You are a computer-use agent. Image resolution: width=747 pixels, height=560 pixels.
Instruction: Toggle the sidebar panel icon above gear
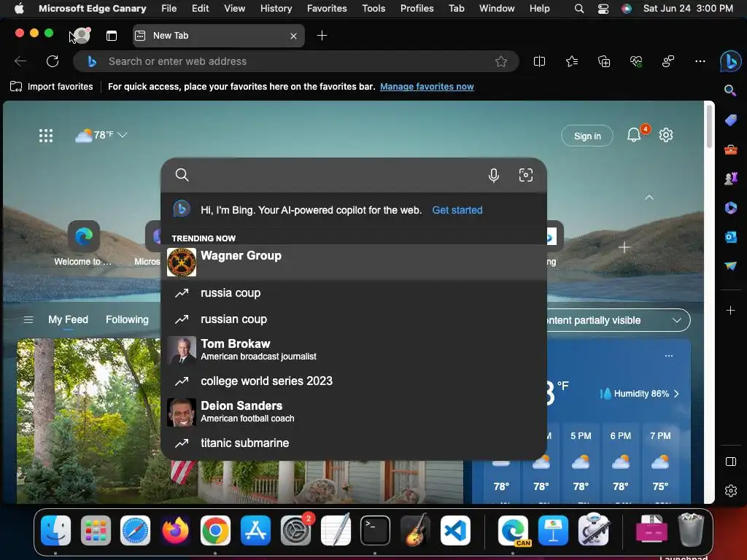pos(731,462)
